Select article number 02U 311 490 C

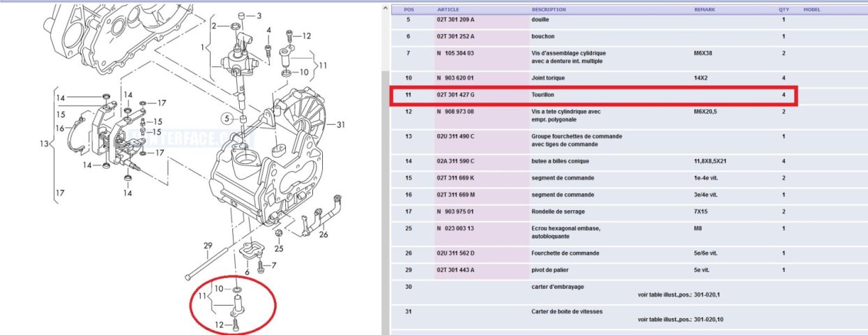(x=455, y=136)
